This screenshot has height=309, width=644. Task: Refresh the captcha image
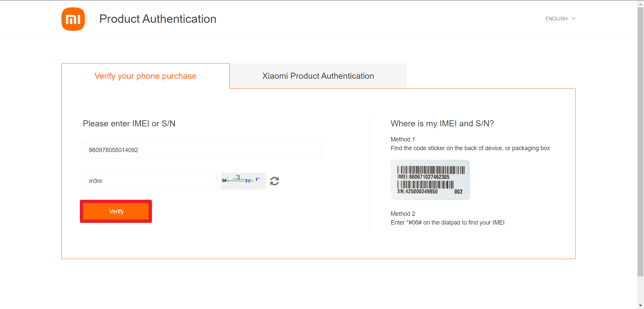pos(274,181)
